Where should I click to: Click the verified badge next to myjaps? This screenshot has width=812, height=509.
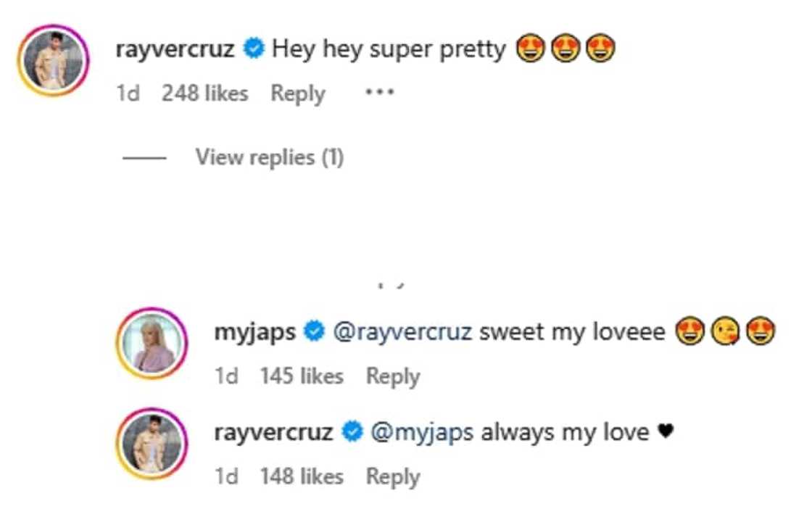pyautogui.click(x=313, y=333)
